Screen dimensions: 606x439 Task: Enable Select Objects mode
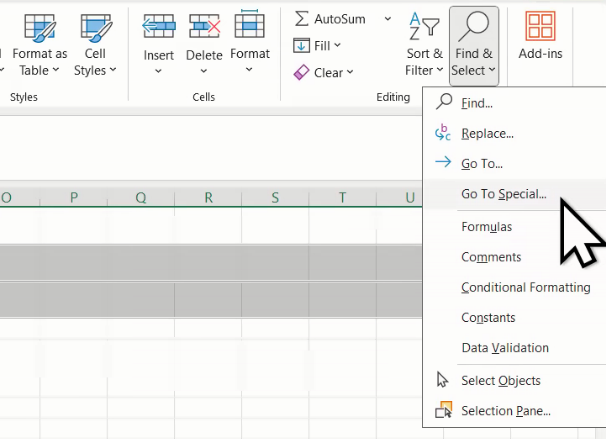click(500, 380)
